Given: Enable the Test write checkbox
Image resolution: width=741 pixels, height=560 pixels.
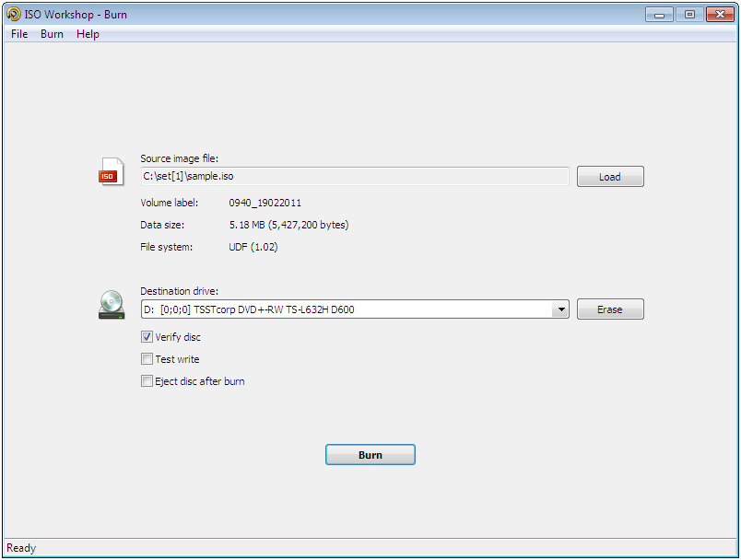Looking at the screenshot, I should (x=147, y=359).
